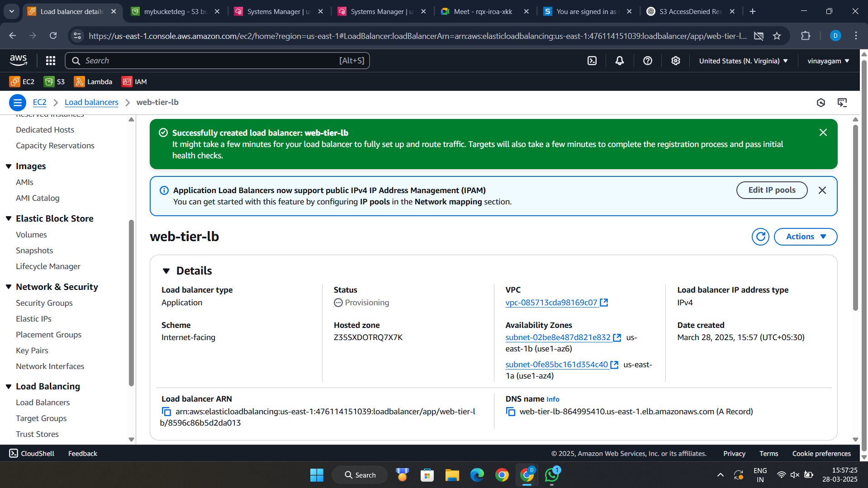Collapse the Load Balancing sidebar group
This screenshot has width=868, height=488.
(x=9, y=386)
